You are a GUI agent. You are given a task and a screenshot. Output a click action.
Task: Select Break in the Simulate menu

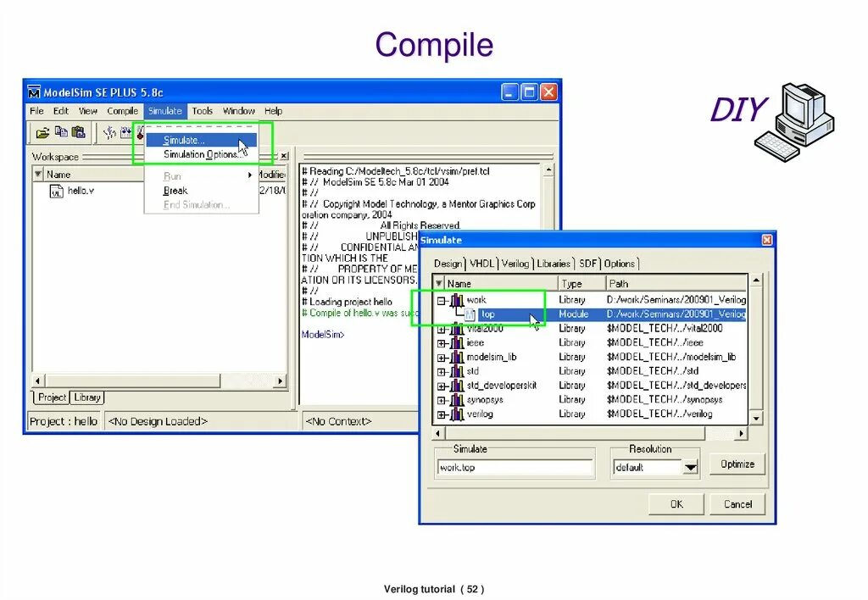(202, 191)
